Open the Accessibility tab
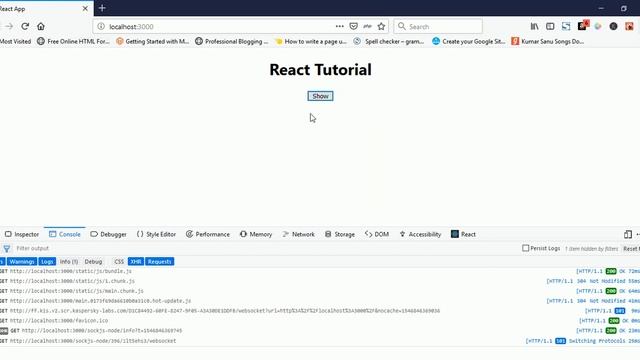Screen dimensions: 640x360 (420, 234)
